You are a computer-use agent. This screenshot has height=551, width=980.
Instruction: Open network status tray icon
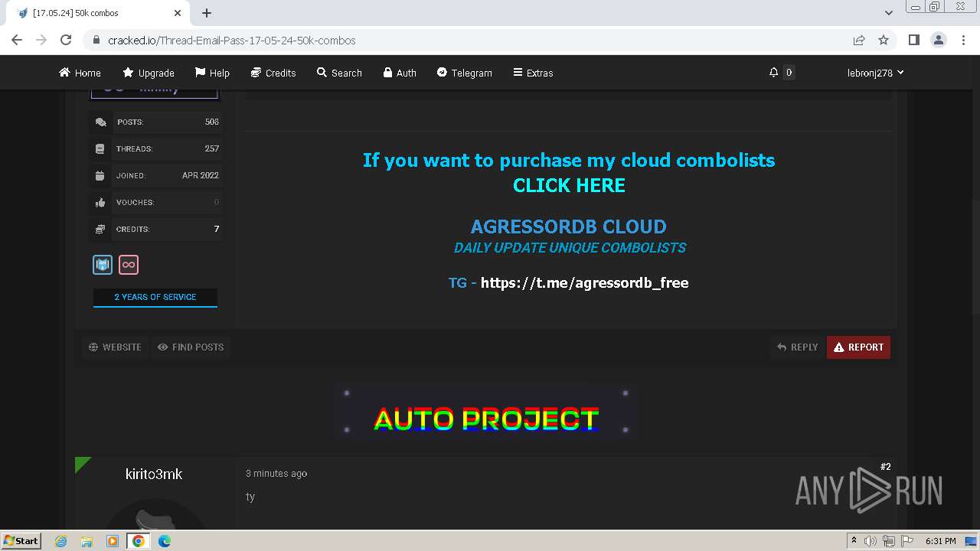tap(888, 541)
